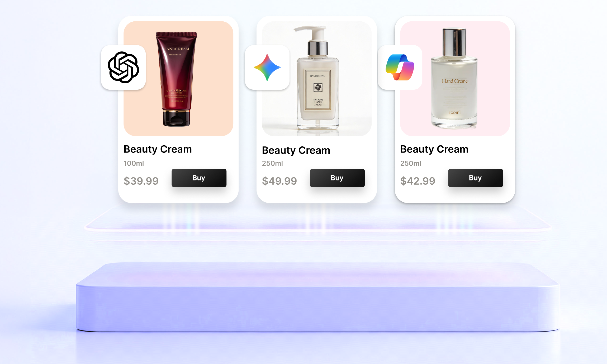Open the red hand cream tube image
This screenshot has height=364, width=607.
(178, 79)
